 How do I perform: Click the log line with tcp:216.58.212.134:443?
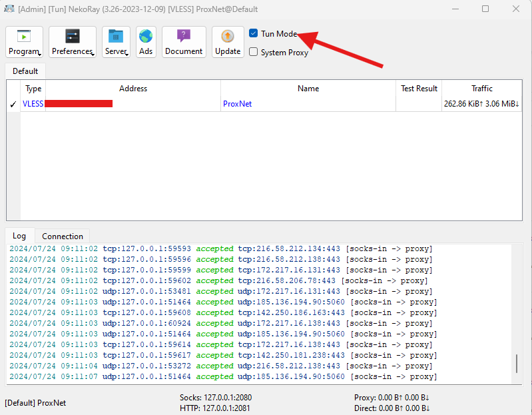tap(221, 248)
